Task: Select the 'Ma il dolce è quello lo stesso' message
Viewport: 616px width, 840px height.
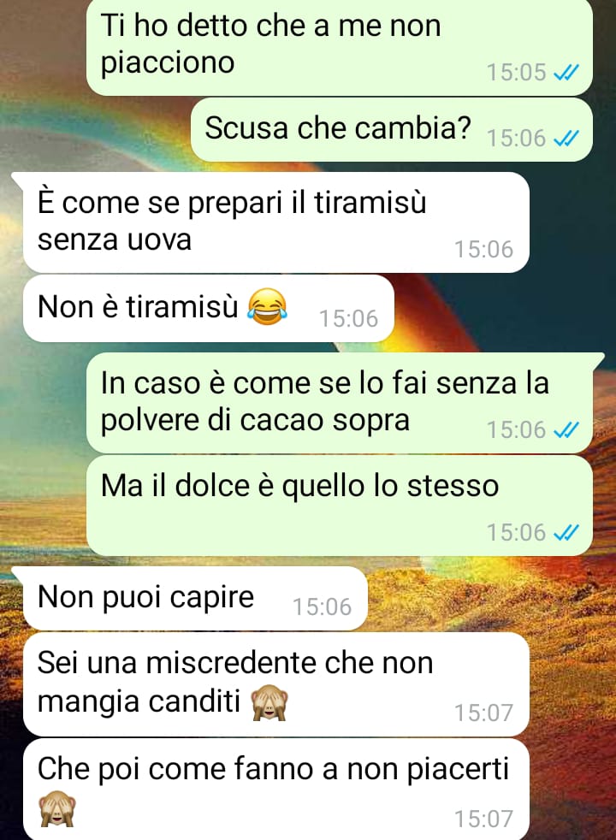Action: pos(340,506)
